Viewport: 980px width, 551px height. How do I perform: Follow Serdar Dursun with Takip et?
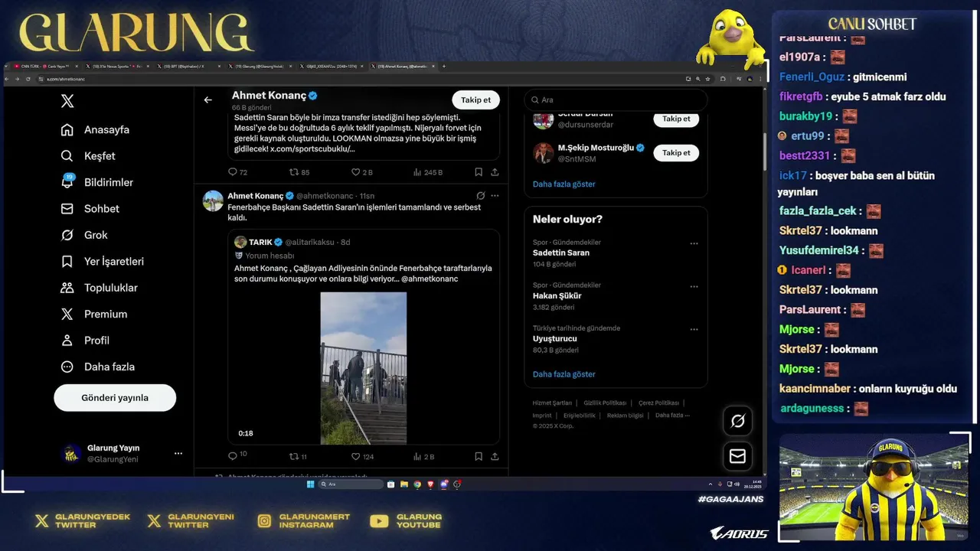click(x=676, y=119)
